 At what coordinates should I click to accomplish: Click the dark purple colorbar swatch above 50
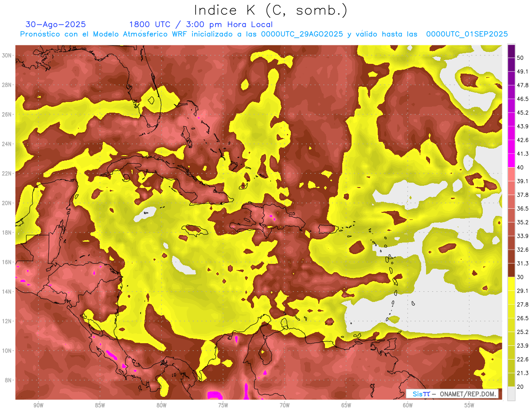coord(511,51)
